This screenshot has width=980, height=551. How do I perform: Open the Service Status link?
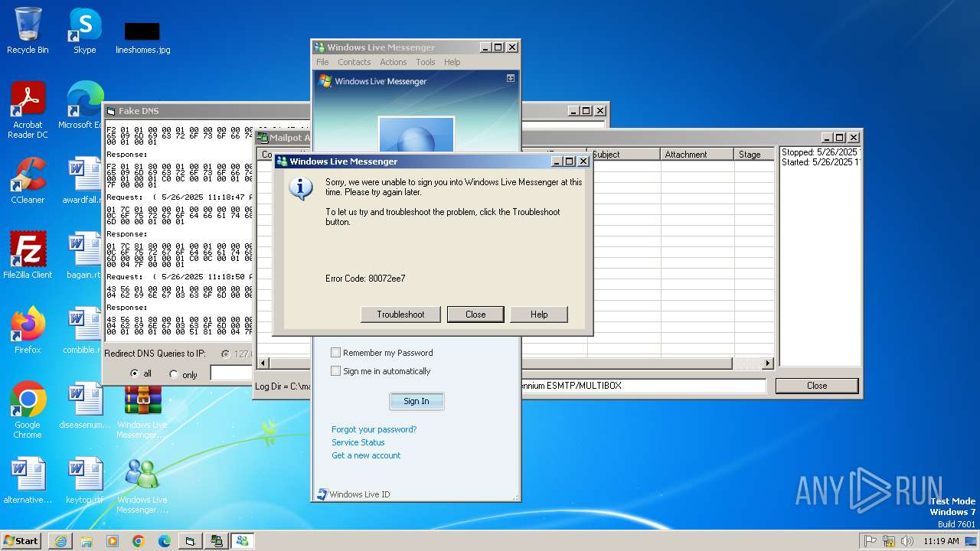click(x=358, y=442)
